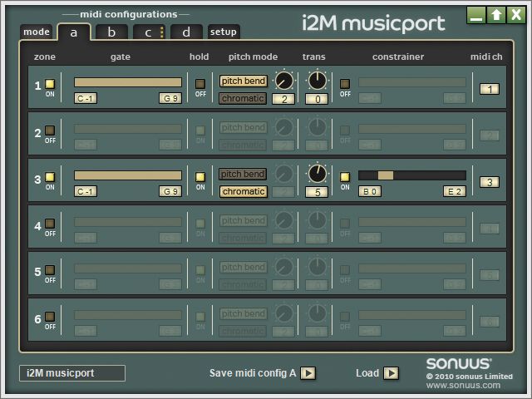532x399 pixels.
Task: Open the mode tab
Action: [37, 32]
